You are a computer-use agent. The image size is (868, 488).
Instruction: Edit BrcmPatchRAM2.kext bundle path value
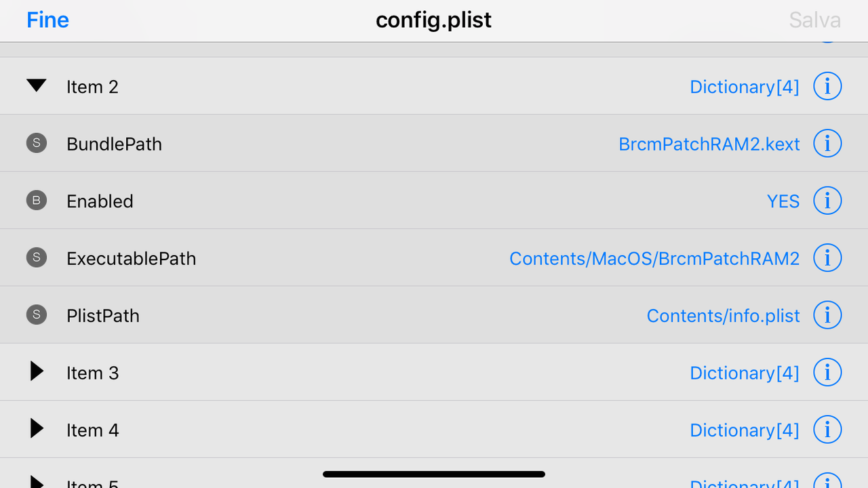click(709, 144)
